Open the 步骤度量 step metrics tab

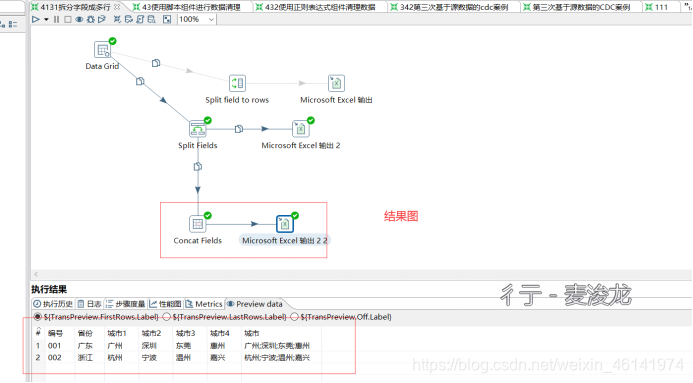pyautogui.click(x=126, y=304)
